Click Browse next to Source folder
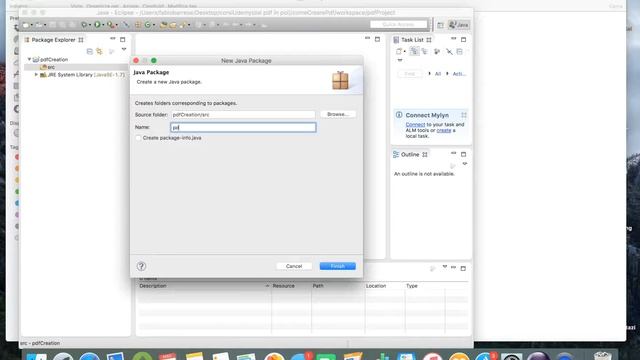The height and width of the screenshot is (360, 640). [x=338, y=114]
